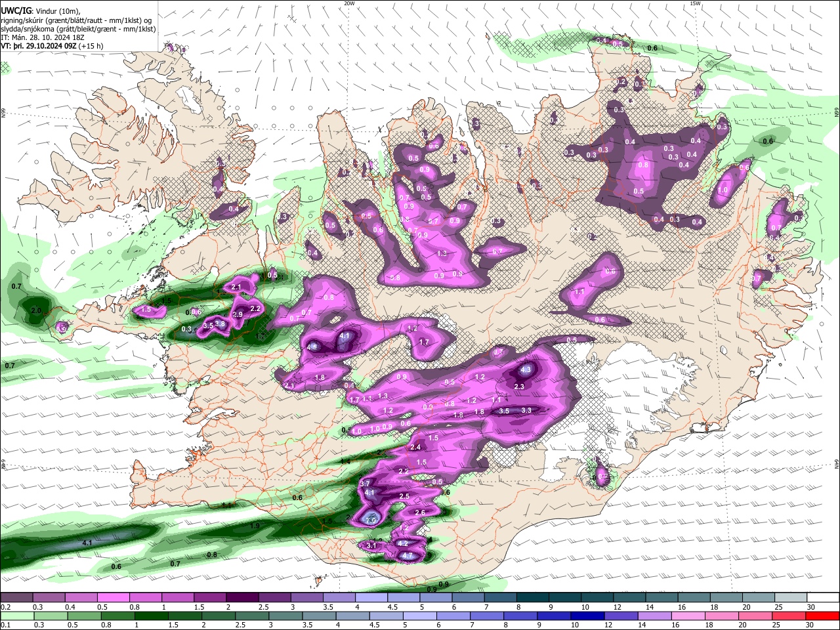Click the '2.4' snow value on the map

pyautogui.click(x=415, y=447)
